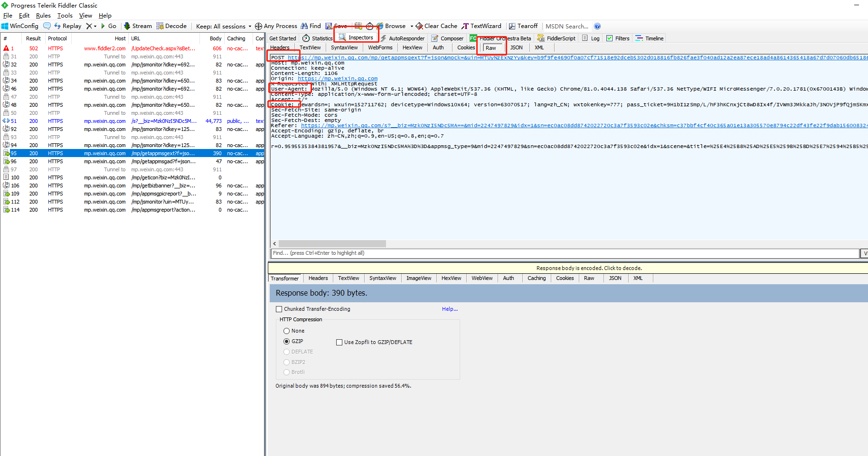Image resolution: width=868 pixels, height=456 pixels.
Task: Open the Browse dropdown arrow
Action: [412, 26]
